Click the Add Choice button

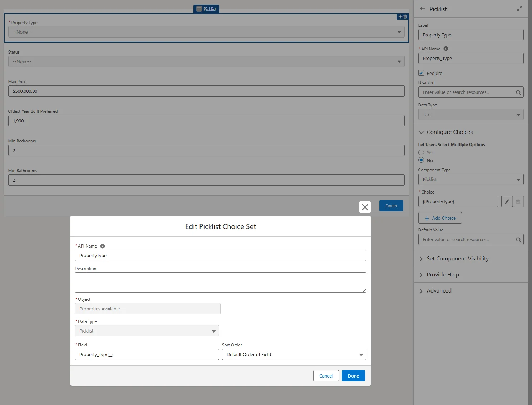[x=440, y=218]
